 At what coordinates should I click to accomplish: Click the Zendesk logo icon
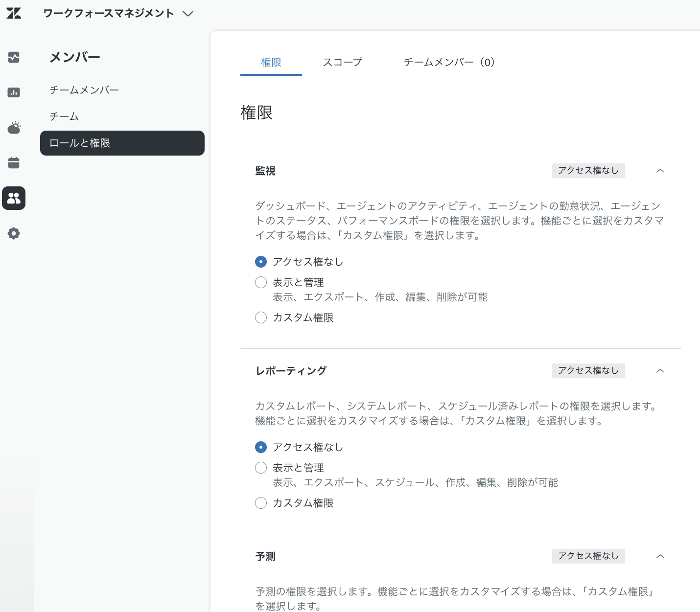(x=14, y=13)
